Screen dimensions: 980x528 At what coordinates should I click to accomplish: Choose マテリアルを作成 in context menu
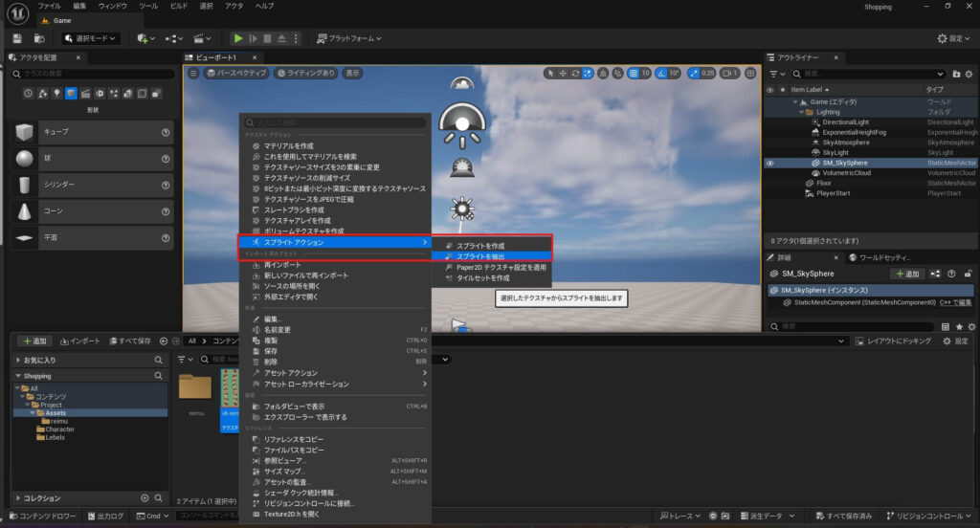(x=288, y=146)
